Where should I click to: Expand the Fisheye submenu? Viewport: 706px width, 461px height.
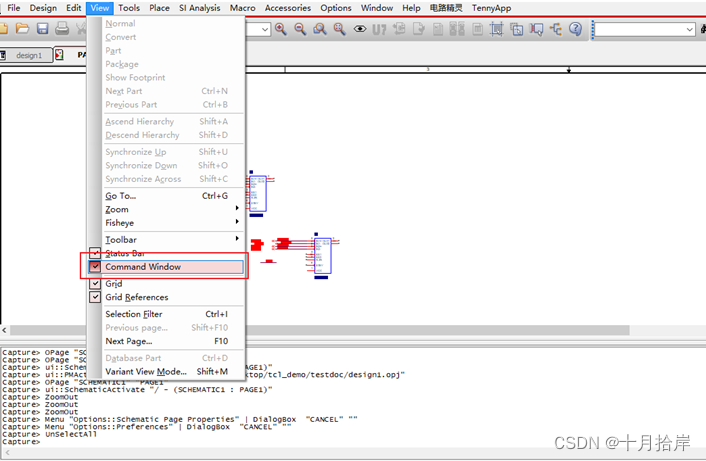173,223
